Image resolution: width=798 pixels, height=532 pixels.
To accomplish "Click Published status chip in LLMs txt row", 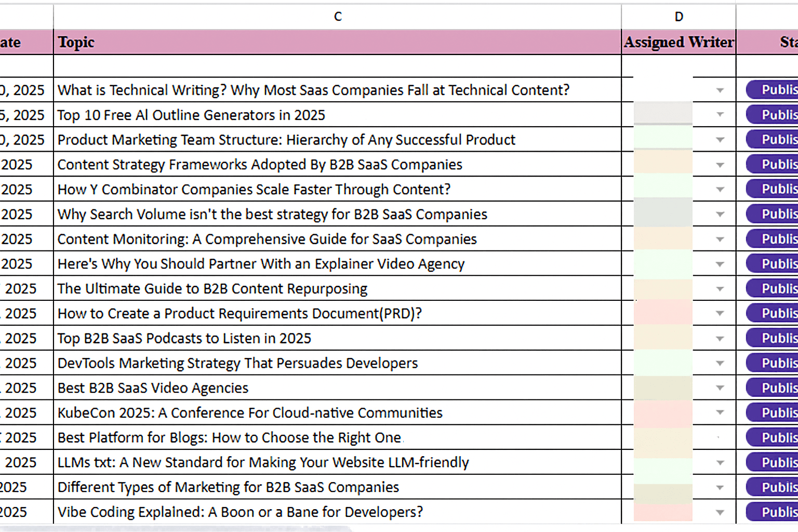I will coord(773,462).
